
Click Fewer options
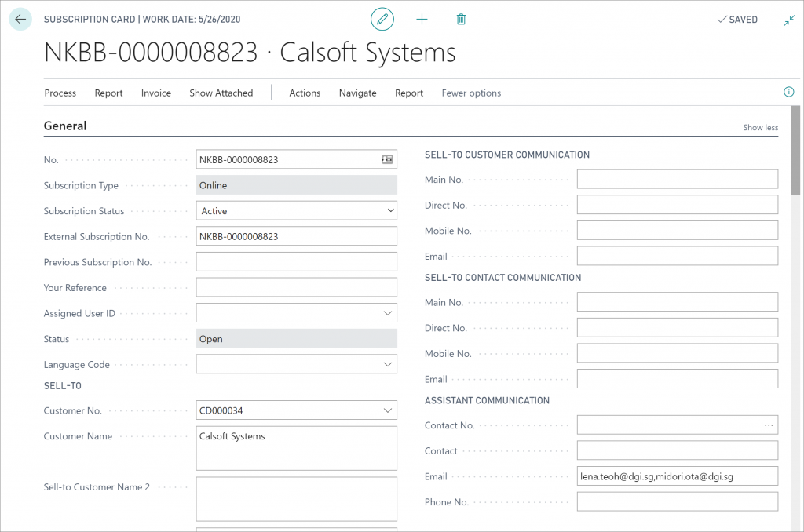point(471,93)
